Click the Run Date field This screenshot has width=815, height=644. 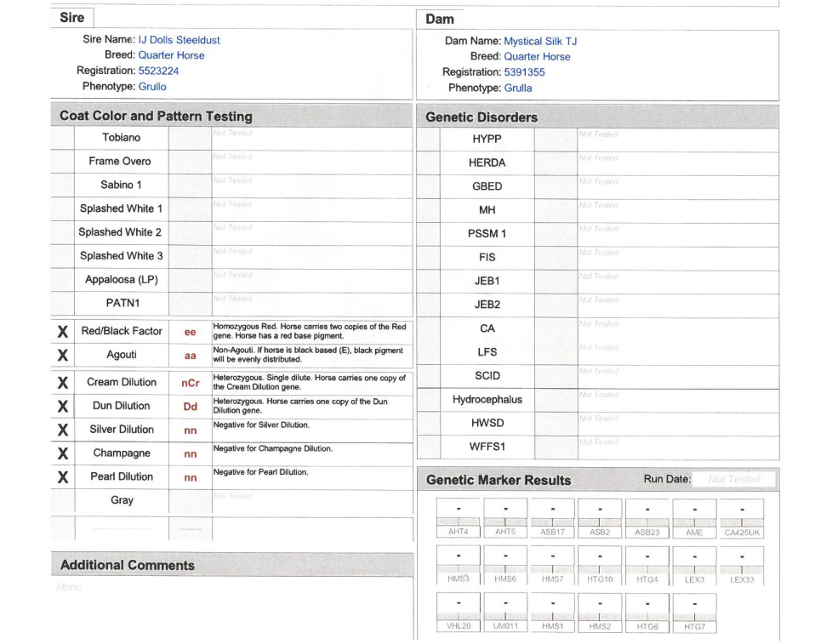(733, 479)
